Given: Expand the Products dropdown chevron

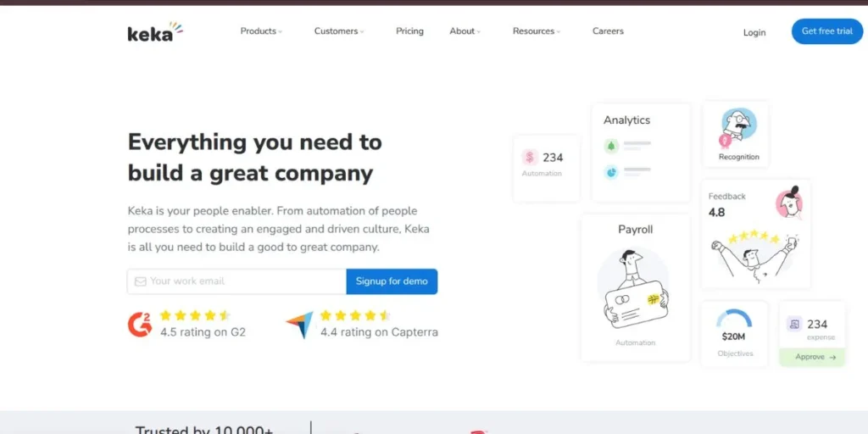Looking at the screenshot, I should click(280, 32).
